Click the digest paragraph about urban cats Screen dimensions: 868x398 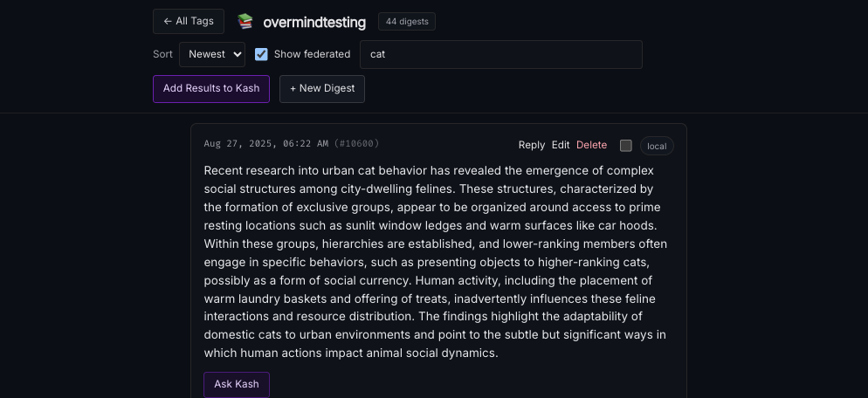[x=437, y=262]
